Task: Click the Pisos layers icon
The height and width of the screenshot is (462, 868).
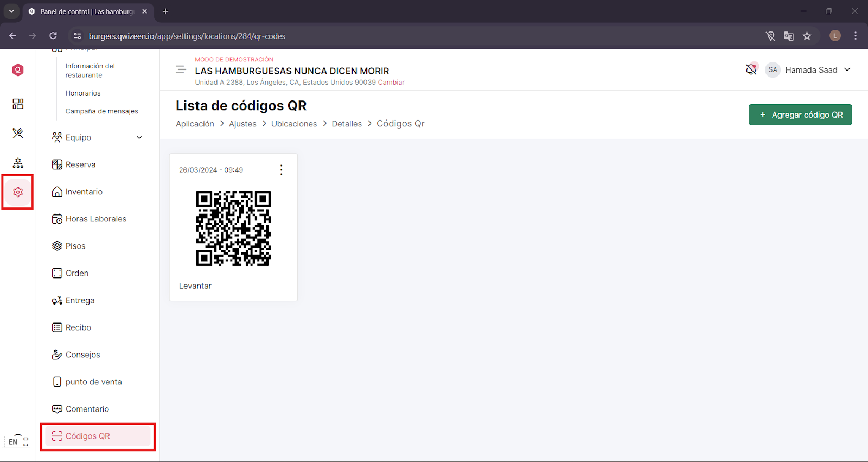Action: pos(57,246)
